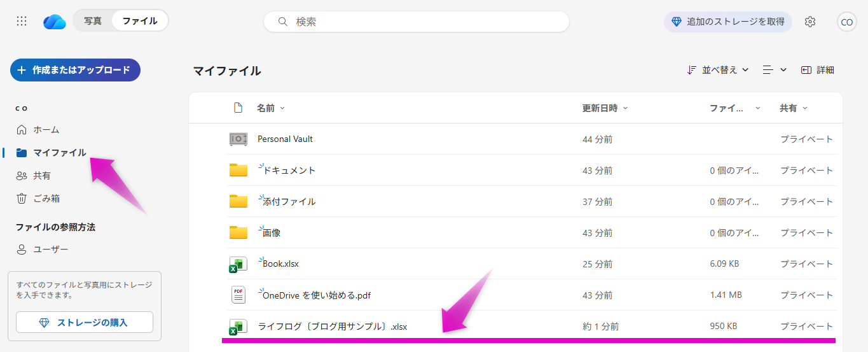The height and width of the screenshot is (352, 868).
Task: Click the ストレージの購入 button
Action: point(85,322)
